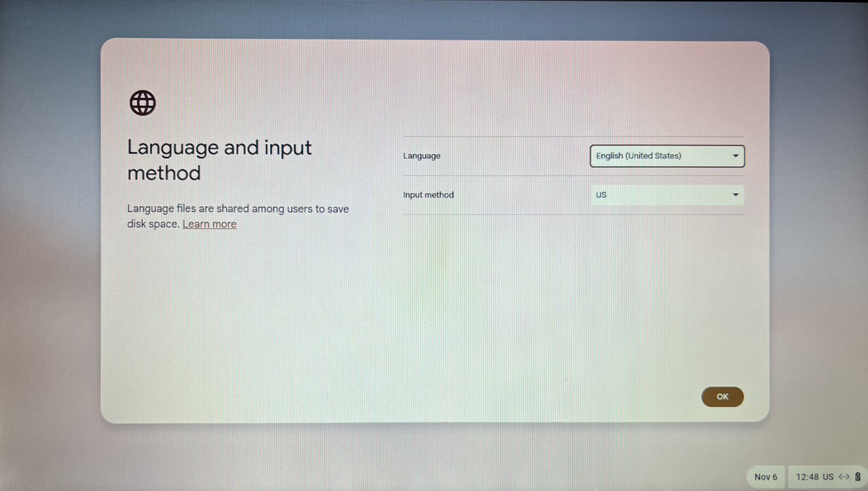Open the Learn more link
The width and height of the screenshot is (868, 491).
[209, 224]
